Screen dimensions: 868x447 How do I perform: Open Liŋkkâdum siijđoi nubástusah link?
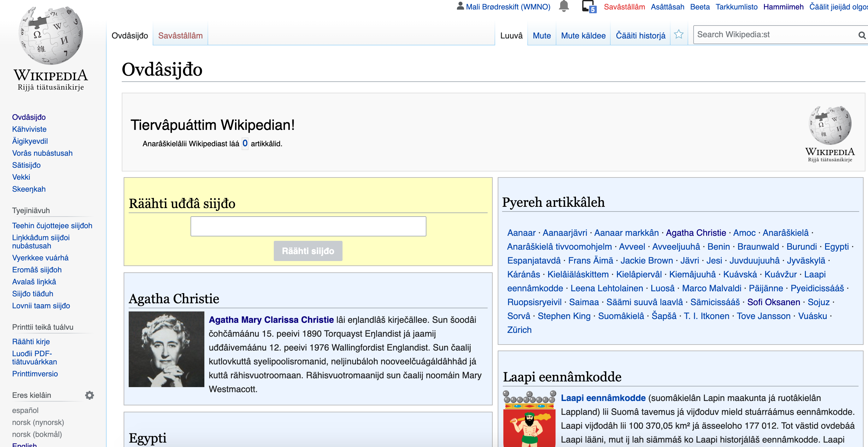click(x=41, y=242)
